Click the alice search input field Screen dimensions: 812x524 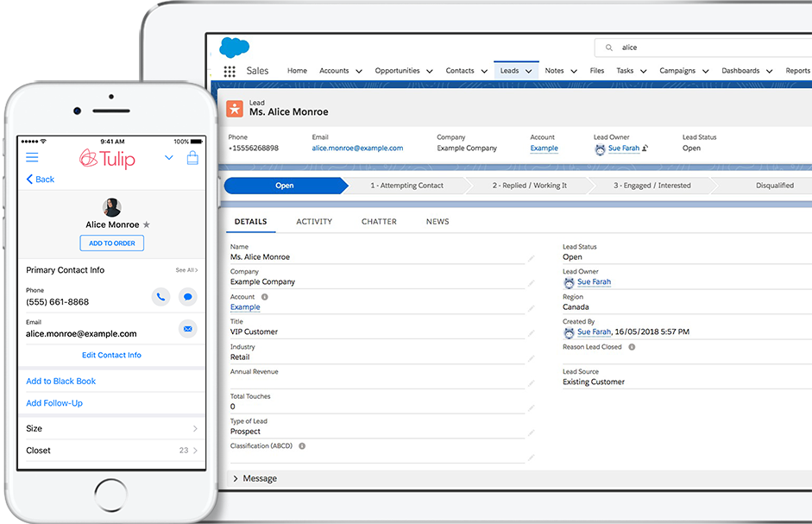703,47
